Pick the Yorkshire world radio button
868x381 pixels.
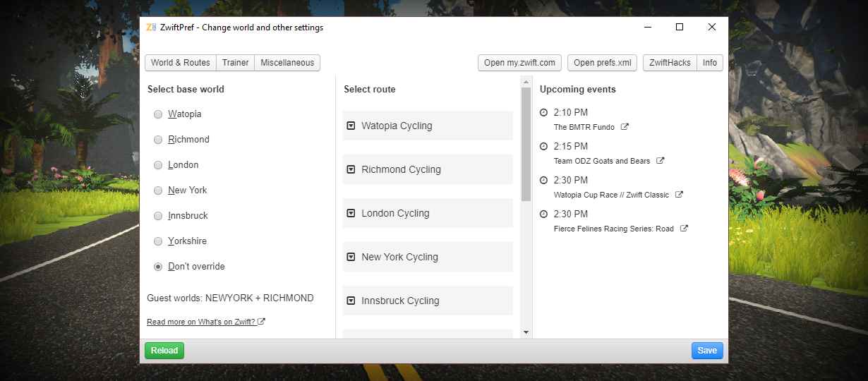(x=158, y=241)
